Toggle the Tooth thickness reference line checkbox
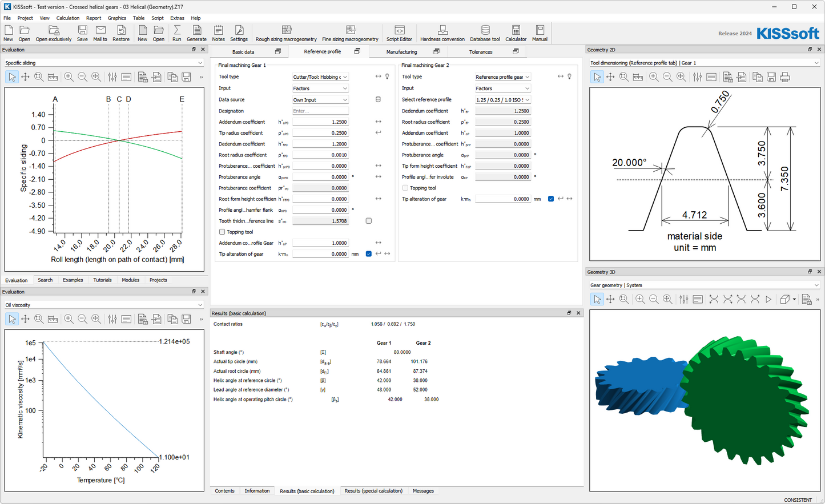The image size is (825, 504). 369,221
